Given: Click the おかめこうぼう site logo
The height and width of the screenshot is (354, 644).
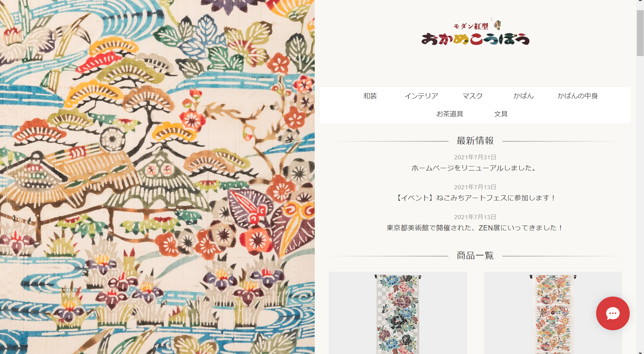Looking at the screenshot, I should [475, 33].
